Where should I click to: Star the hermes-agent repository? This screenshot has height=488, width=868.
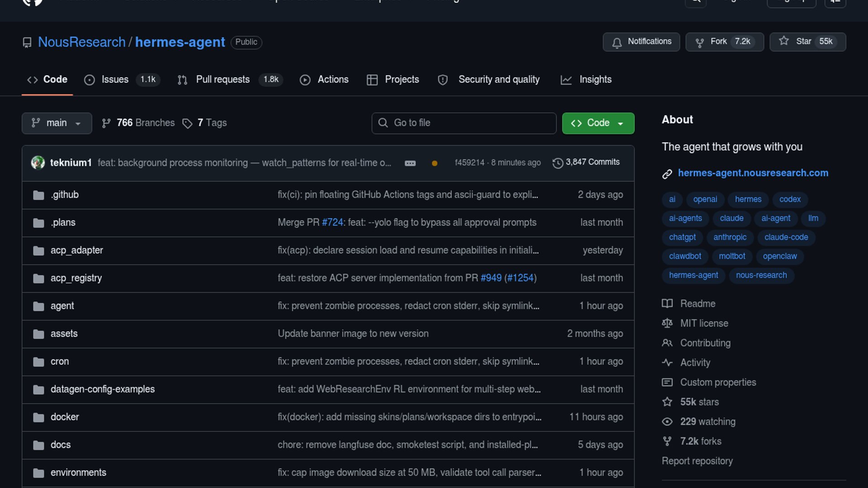(807, 42)
